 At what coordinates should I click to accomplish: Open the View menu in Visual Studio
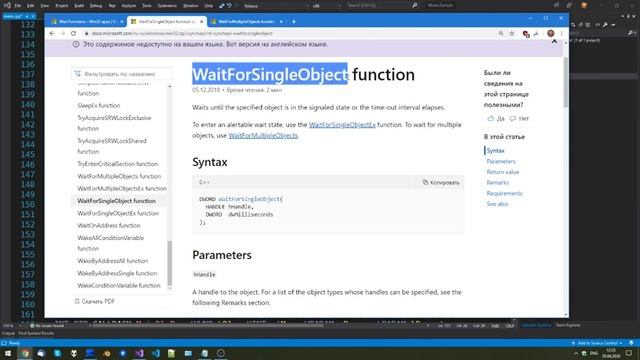pyautogui.click(x=45, y=6)
